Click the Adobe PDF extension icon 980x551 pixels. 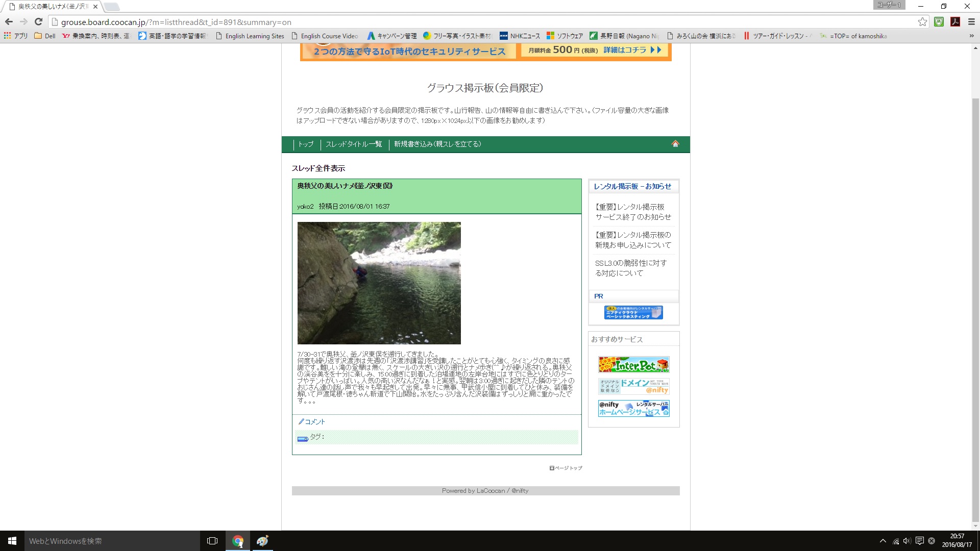[x=955, y=22]
